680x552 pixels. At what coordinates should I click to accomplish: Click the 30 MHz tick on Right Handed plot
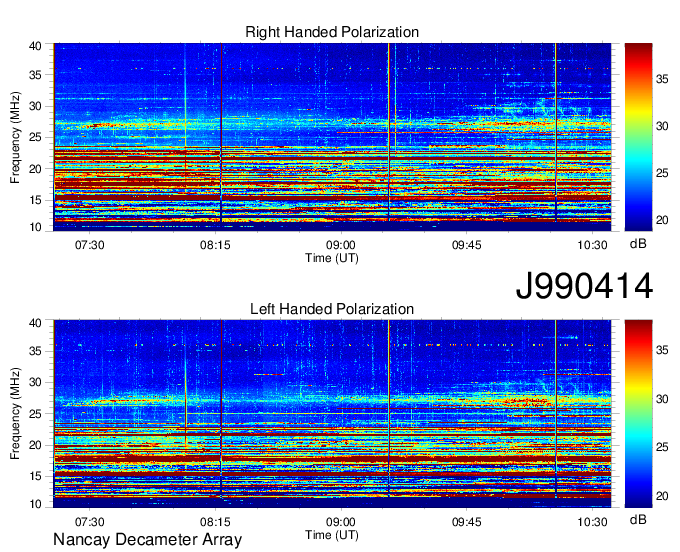tap(35, 106)
